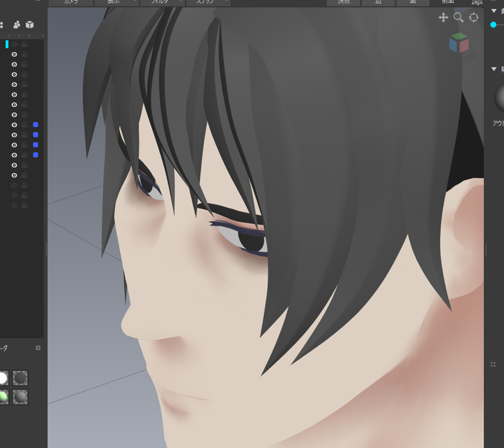Select the medium gray material sphere swatch
Screen dimensions: 504x448
20,397
